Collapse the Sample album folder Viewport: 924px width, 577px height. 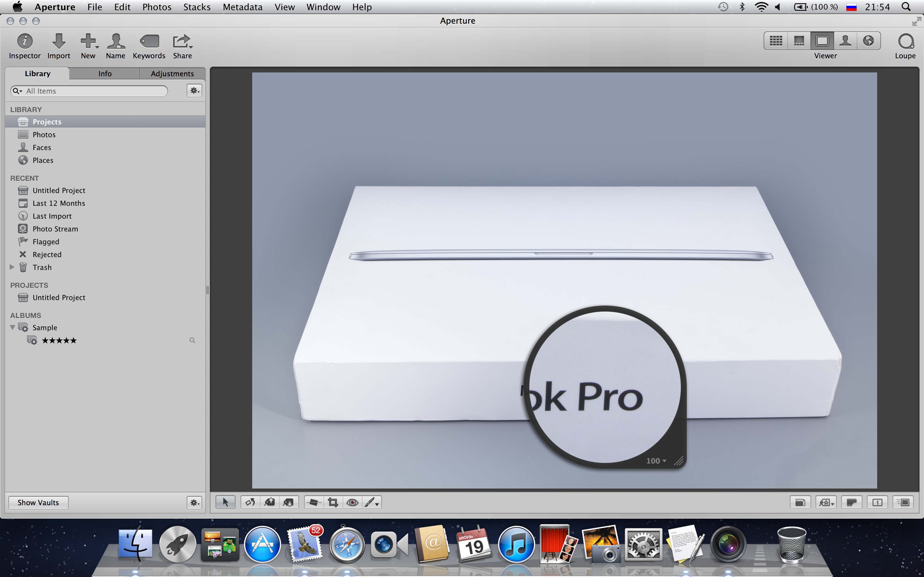13,327
